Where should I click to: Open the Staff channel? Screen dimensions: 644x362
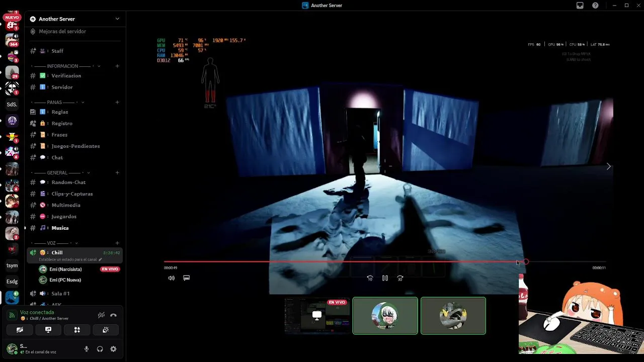click(x=75, y=51)
